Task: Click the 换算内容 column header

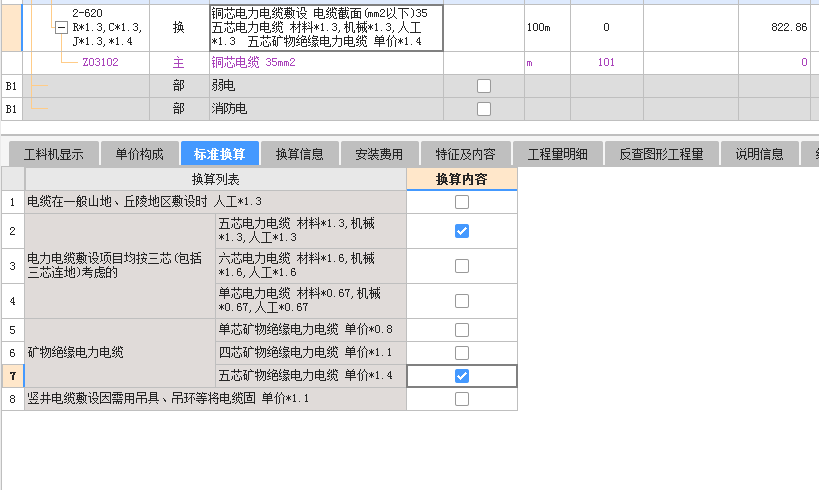Action: click(461, 179)
